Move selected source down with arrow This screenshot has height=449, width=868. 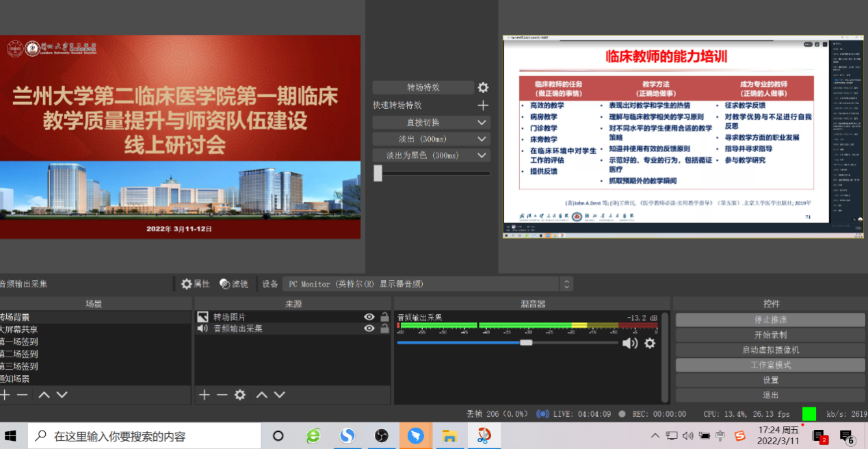pos(279,395)
